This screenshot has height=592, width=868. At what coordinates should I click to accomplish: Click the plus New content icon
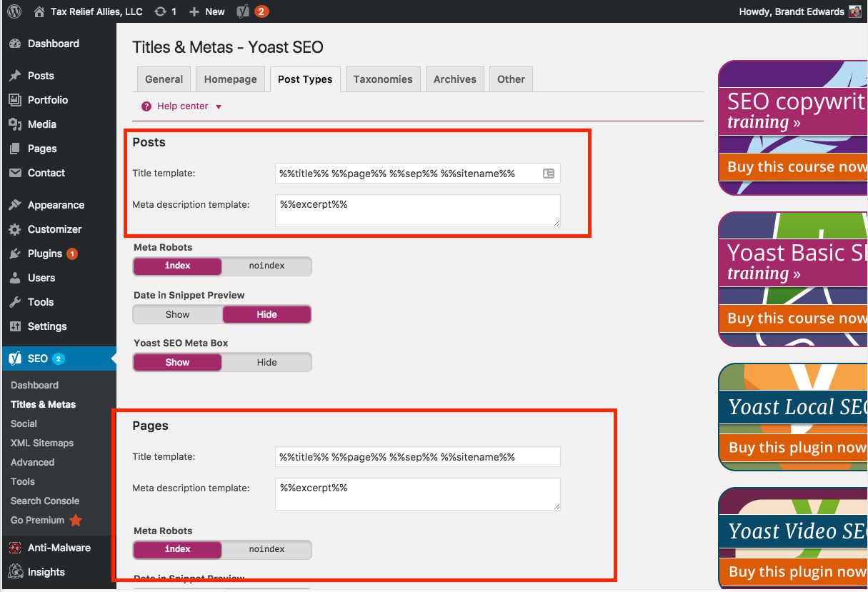194,11
